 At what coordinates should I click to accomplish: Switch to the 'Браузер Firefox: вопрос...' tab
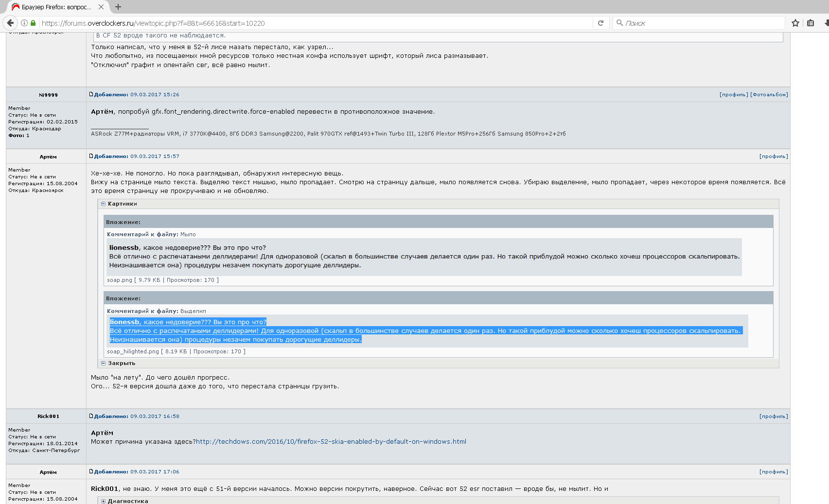[57, 7]
